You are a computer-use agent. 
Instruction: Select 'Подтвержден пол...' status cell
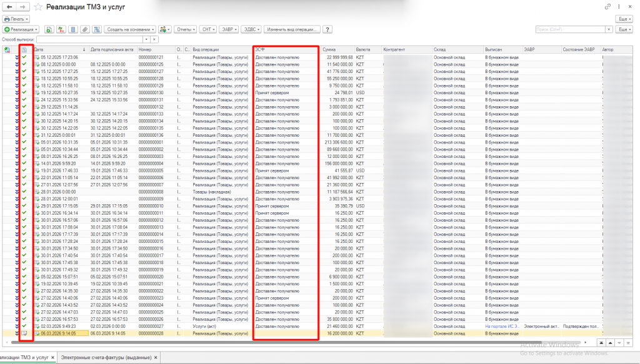pos(581,327)
